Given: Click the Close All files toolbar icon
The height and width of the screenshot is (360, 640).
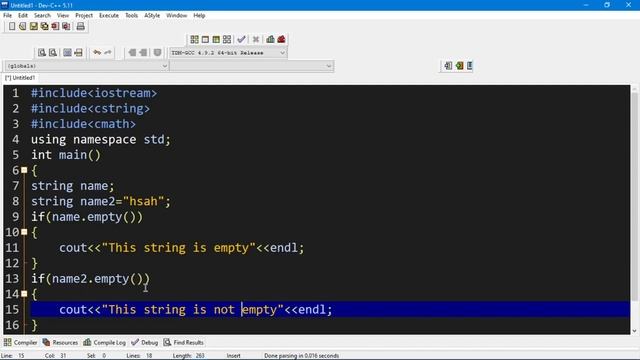Looking at the screenshot, I should 66,27.
